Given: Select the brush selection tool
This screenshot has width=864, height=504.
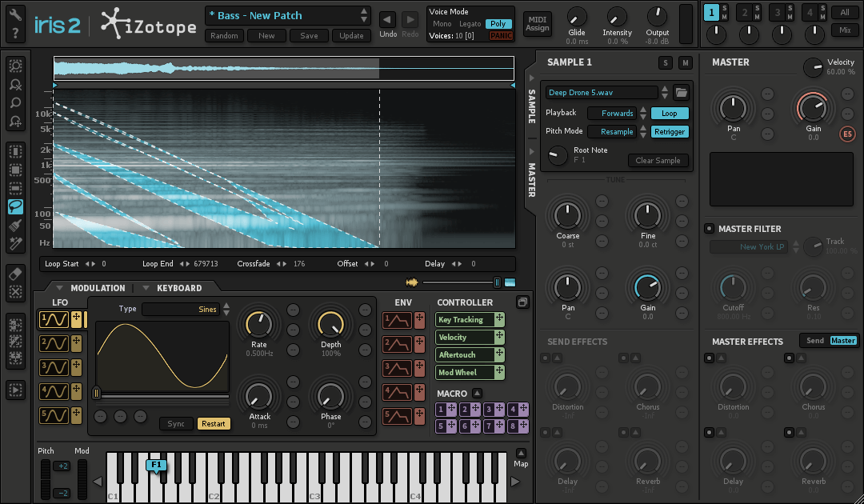Looking at the screenshot, I should (15, 226).
